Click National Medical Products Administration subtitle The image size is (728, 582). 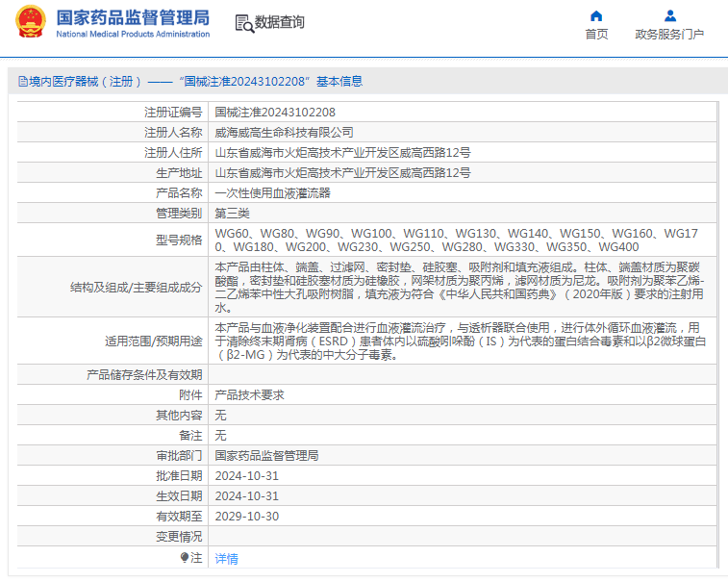pos(133,34)
